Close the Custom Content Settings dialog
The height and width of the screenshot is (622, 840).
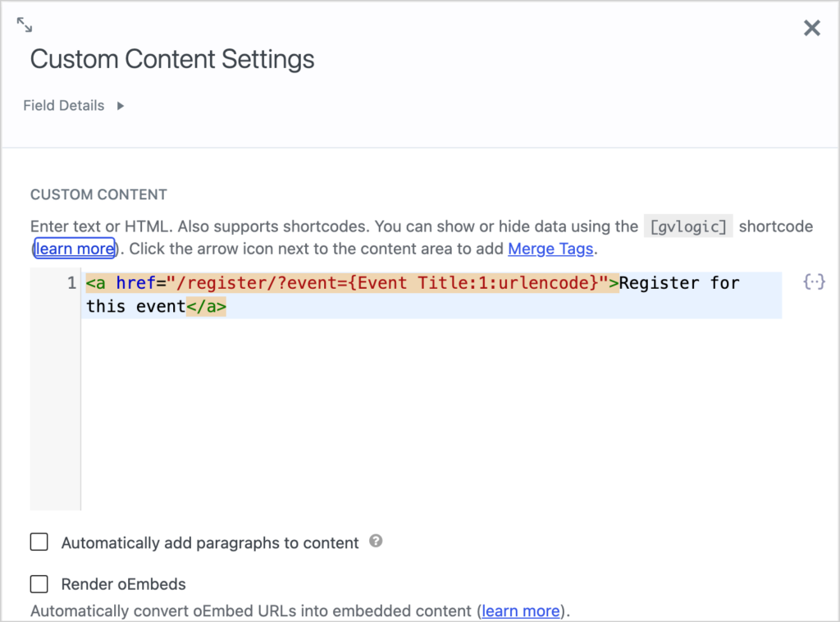[811, 28]
